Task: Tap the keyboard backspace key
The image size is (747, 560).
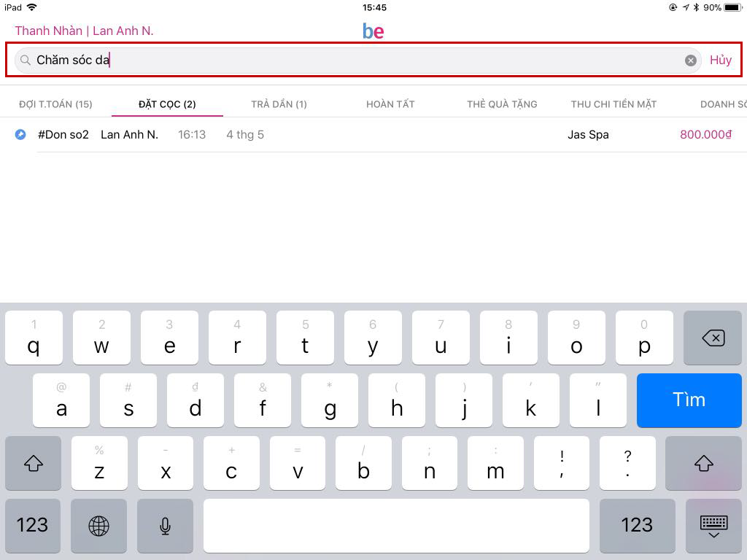Action: (713, 338)
